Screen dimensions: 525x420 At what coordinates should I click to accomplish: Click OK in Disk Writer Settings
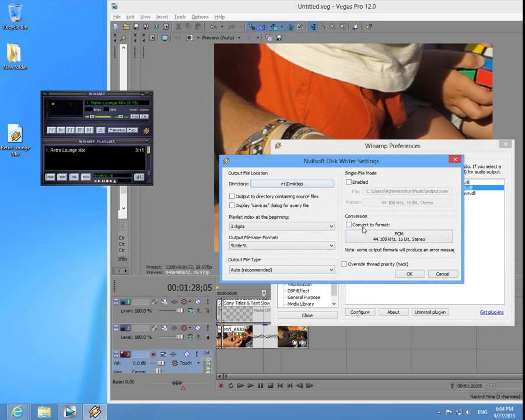409,274
